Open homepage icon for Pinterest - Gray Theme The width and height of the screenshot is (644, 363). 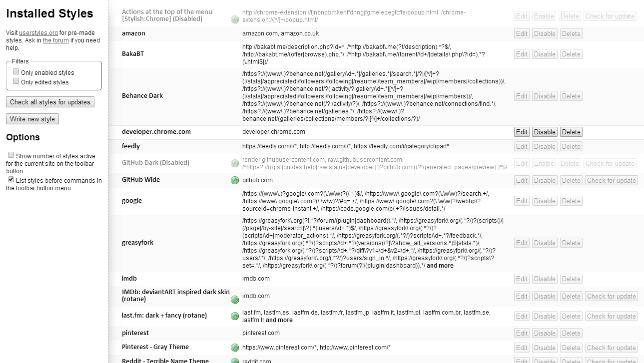tap(235, 347)
